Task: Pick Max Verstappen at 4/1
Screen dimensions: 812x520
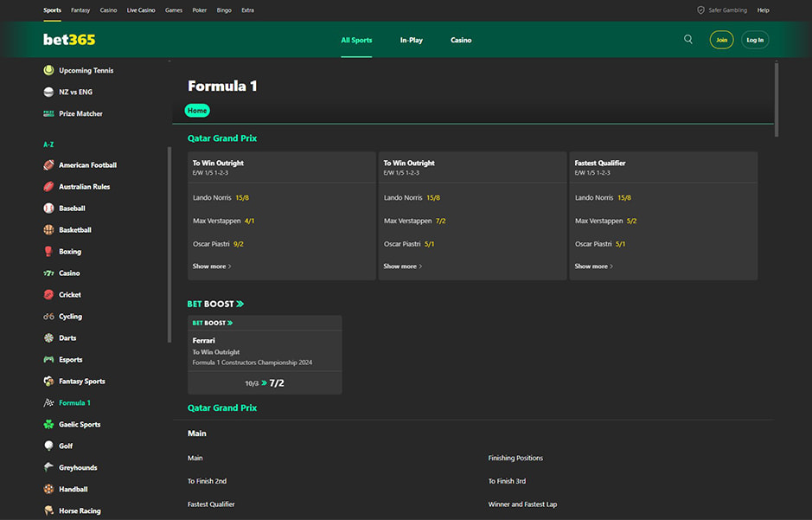Action: pos(224,221)
